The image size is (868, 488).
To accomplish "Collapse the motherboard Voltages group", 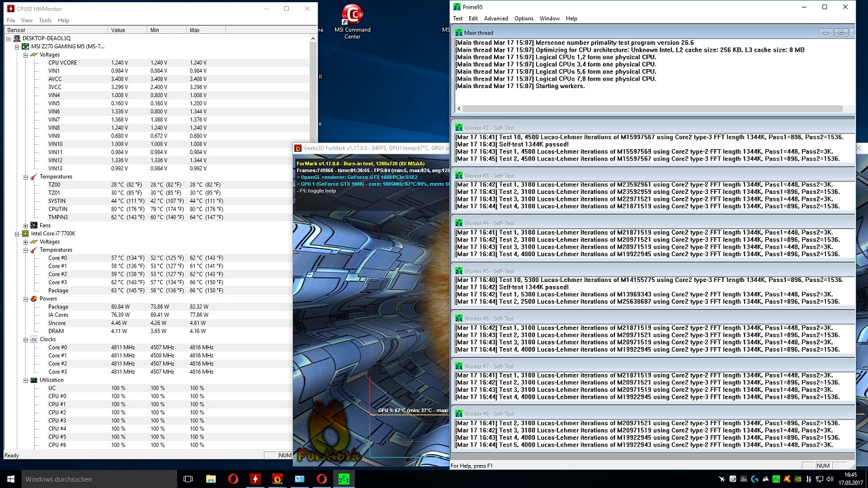I will pos(26,54).
